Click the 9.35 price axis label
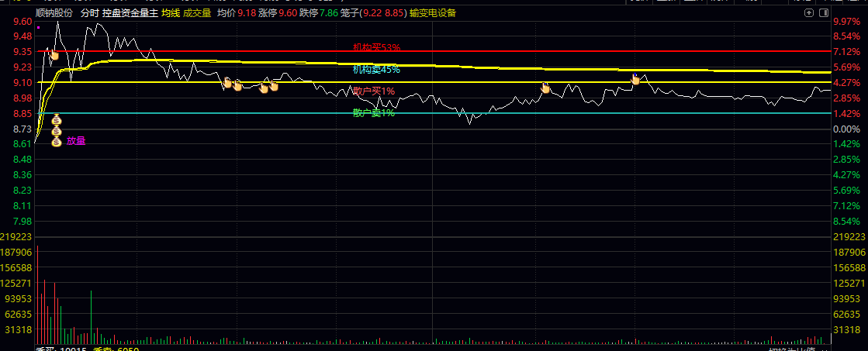The image size is (868, 351). (x=22, y=52)
